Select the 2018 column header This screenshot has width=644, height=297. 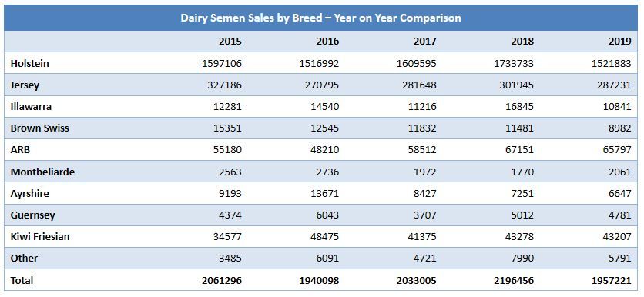point(522,41)
